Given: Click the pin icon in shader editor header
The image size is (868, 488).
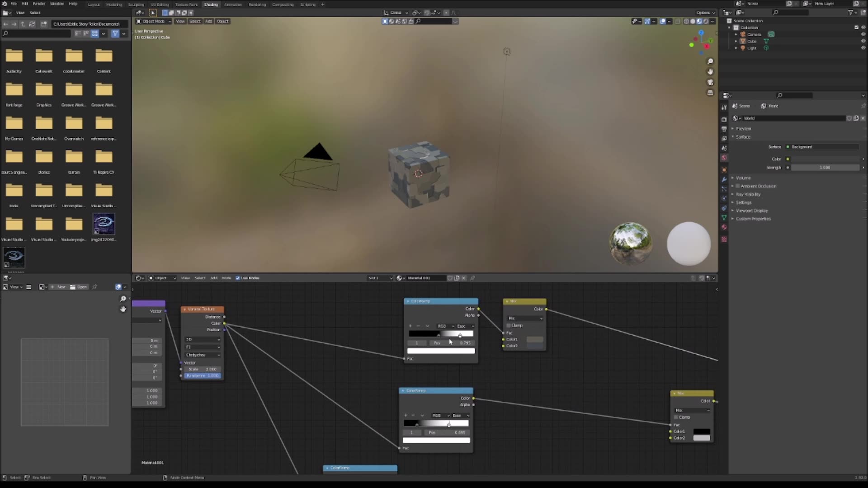Looking at the screenshot, I should 473,278.
